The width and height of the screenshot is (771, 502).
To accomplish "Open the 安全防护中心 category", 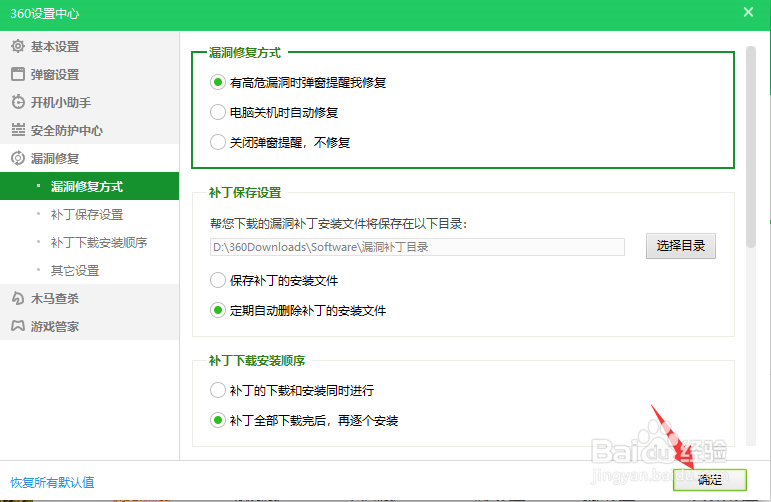I will (89, 130).
